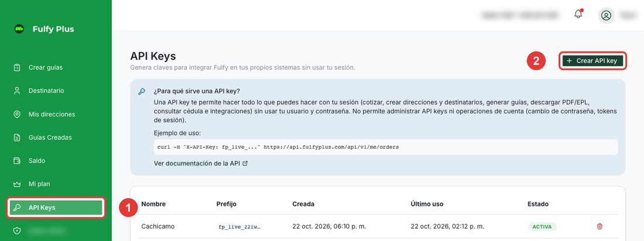644x241 pixels.
Task: Open notifications bell icon
Action: [x=578, y=14]
